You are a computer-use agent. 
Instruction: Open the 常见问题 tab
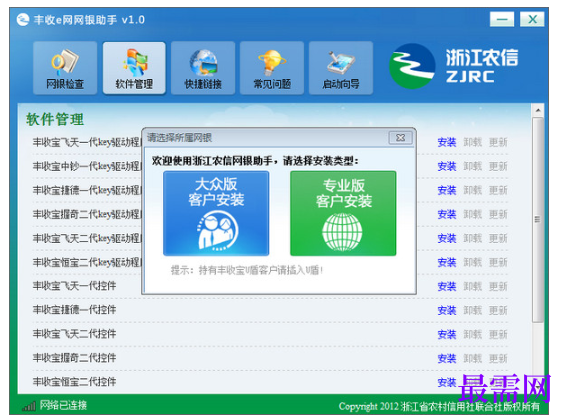[x=272, y=68]
